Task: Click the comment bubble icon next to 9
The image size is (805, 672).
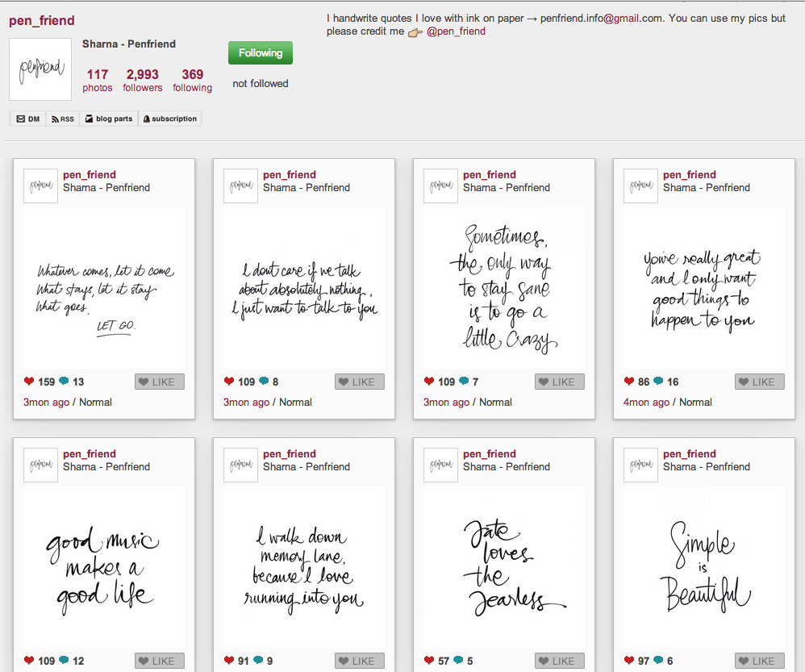Action: (259, 660)
